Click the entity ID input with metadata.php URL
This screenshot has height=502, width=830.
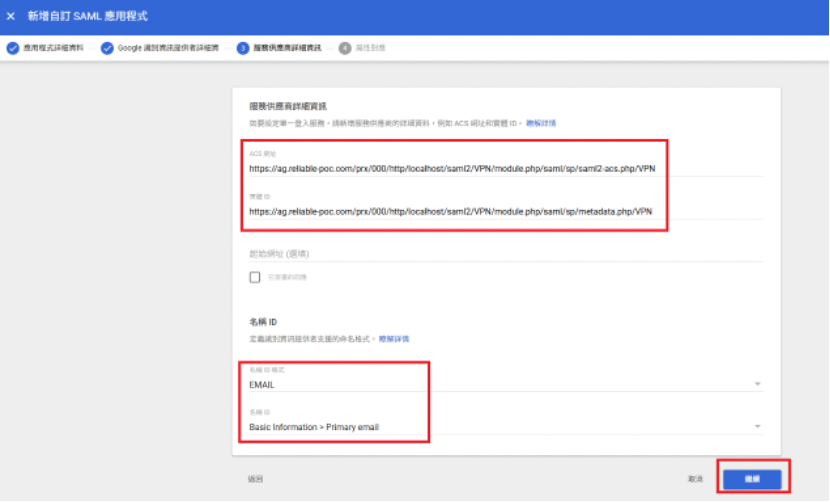(506, 211)
